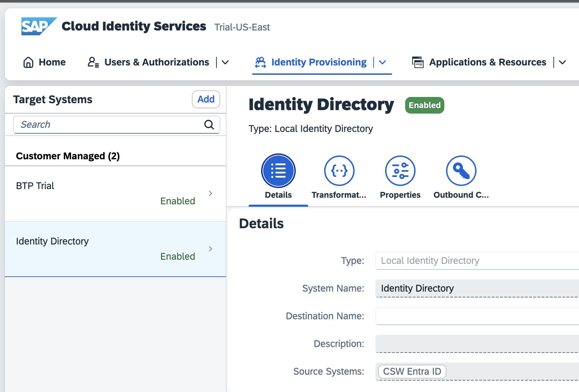Open the Transformations braces icon
This screenshot has width=579, height=392.
pos(339,171)
